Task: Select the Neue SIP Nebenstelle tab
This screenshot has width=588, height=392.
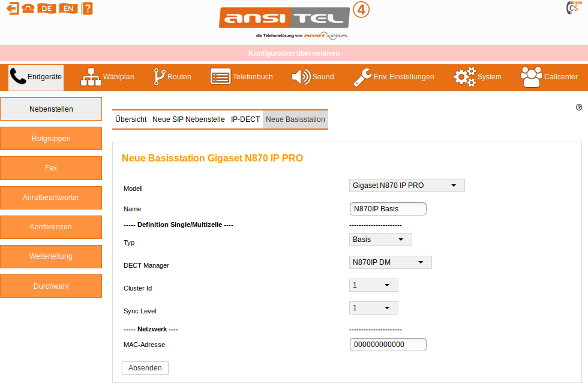Action: pyautogui.click(x=188, y=119)
